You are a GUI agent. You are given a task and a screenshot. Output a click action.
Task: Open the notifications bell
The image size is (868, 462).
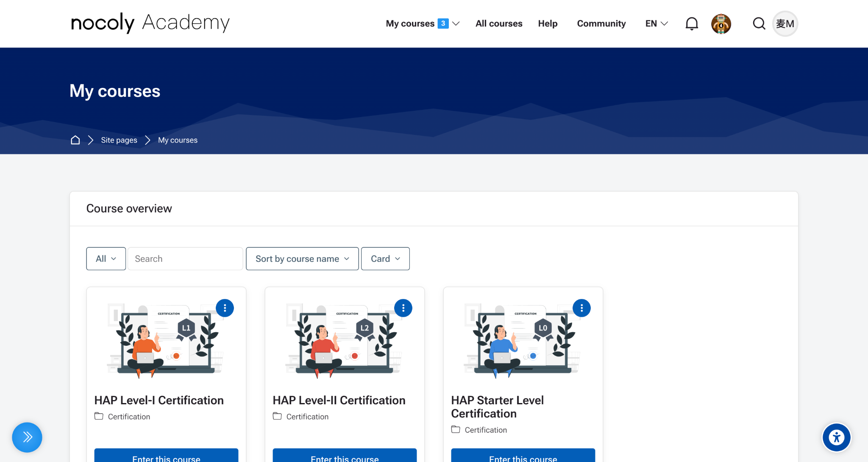coord(692,24)
